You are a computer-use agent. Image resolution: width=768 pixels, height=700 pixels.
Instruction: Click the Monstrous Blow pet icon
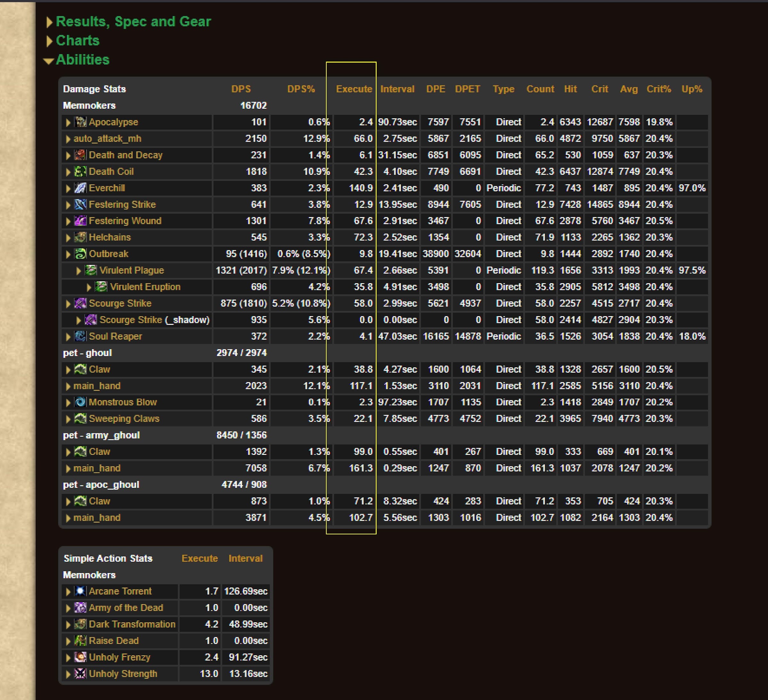(x=80, y=402)
